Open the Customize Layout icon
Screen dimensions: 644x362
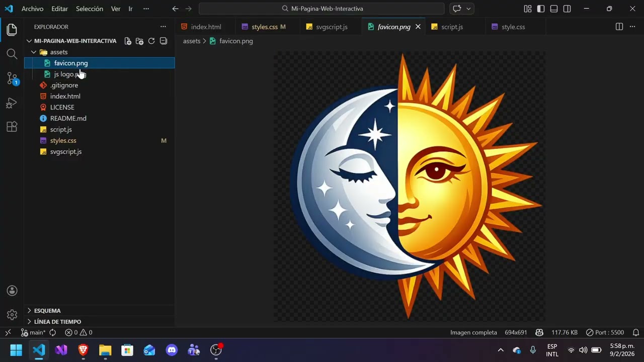(528, 9)
